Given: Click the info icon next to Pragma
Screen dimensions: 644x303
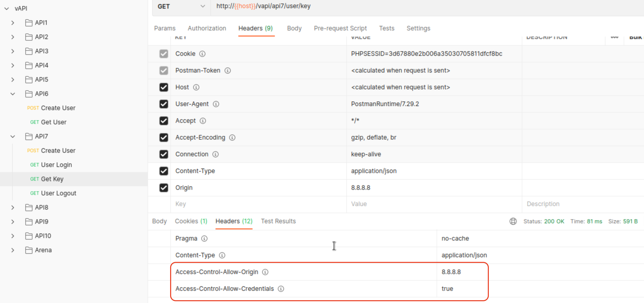Looking at the screenshot, I should [x=204, y=239].
